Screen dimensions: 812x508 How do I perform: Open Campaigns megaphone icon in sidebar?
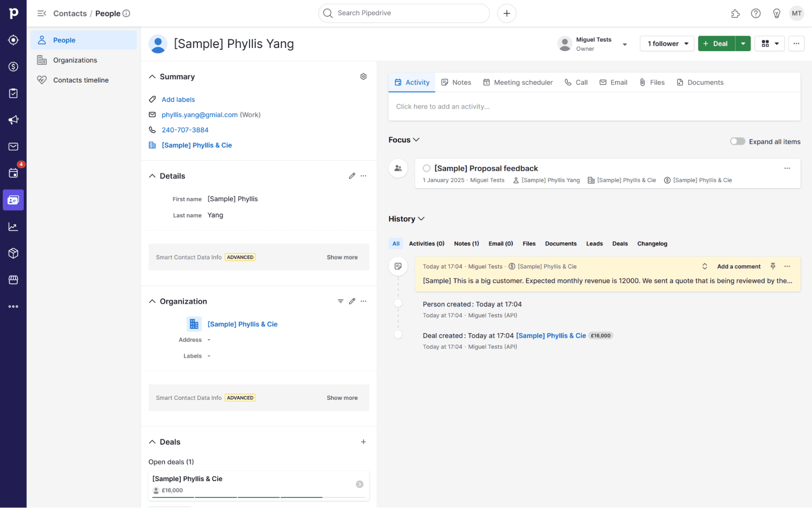click(x=13, y=120)
